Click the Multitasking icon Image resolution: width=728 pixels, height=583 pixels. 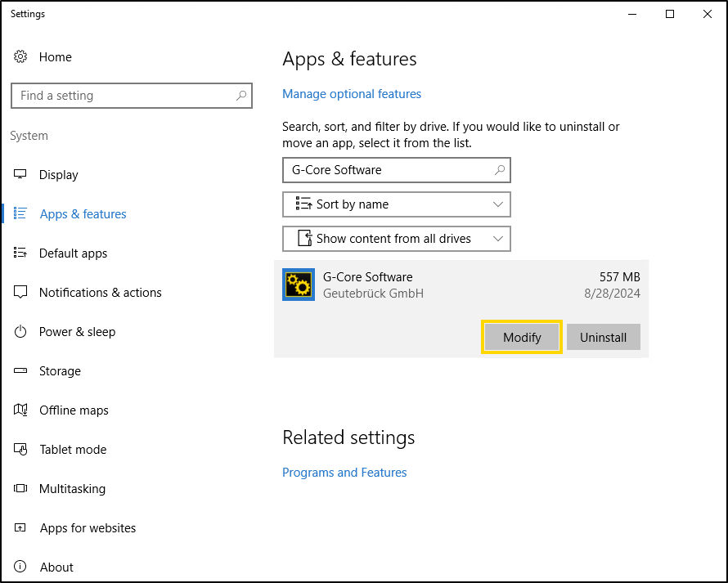(20, 488)
